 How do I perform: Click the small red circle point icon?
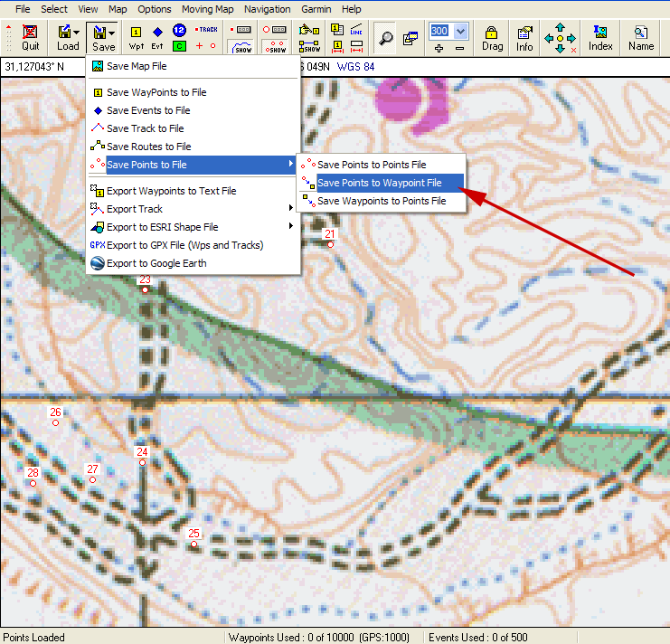pyautogui.click(x=212, y=46)
